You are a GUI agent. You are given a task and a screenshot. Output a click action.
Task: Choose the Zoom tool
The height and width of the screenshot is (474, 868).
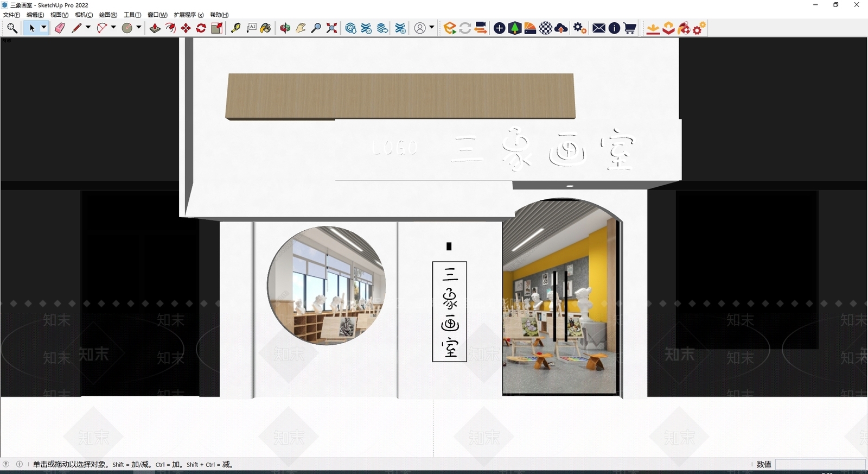tap(316, 28)
